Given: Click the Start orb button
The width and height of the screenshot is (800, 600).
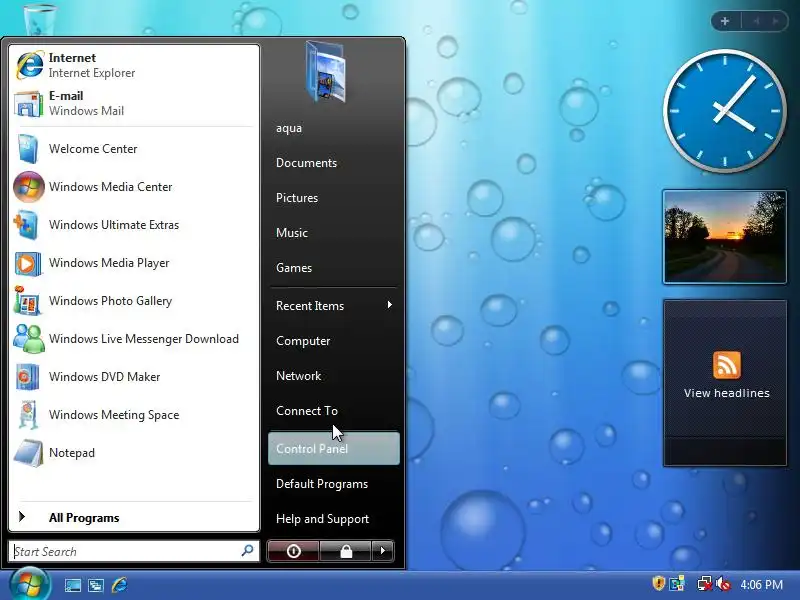Looking at the screenshot, I should [x=30, y=585].
